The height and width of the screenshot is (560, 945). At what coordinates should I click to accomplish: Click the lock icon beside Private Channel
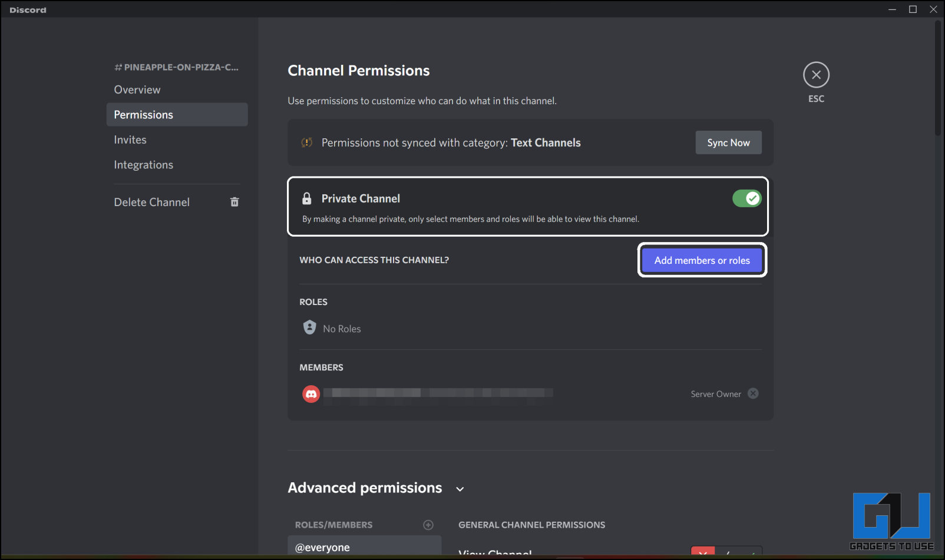[306, 198]
